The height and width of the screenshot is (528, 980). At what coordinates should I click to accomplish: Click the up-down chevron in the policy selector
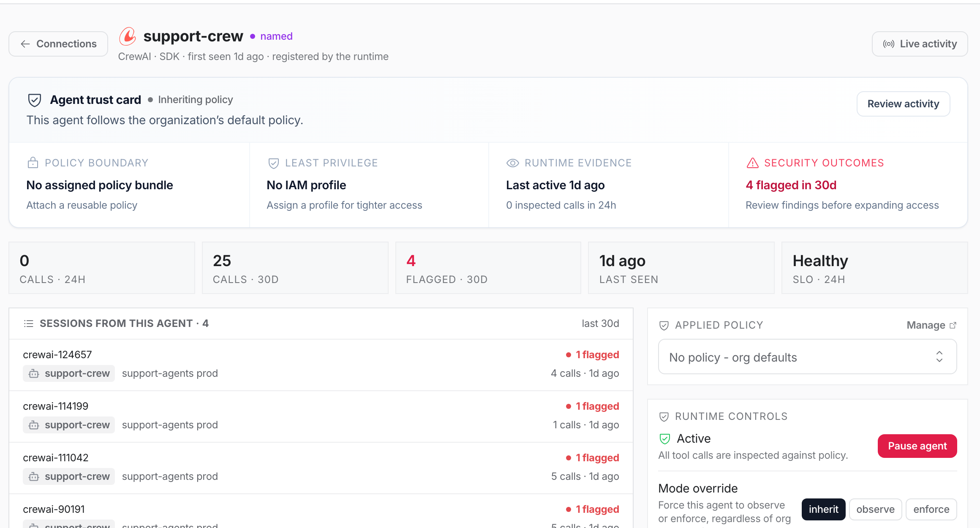coord(939,357)
